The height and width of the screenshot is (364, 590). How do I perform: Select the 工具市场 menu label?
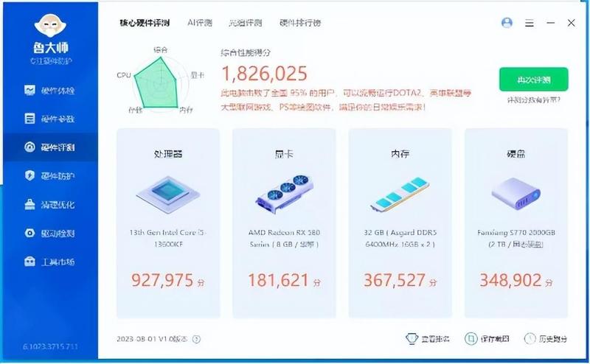click(58, 262)
